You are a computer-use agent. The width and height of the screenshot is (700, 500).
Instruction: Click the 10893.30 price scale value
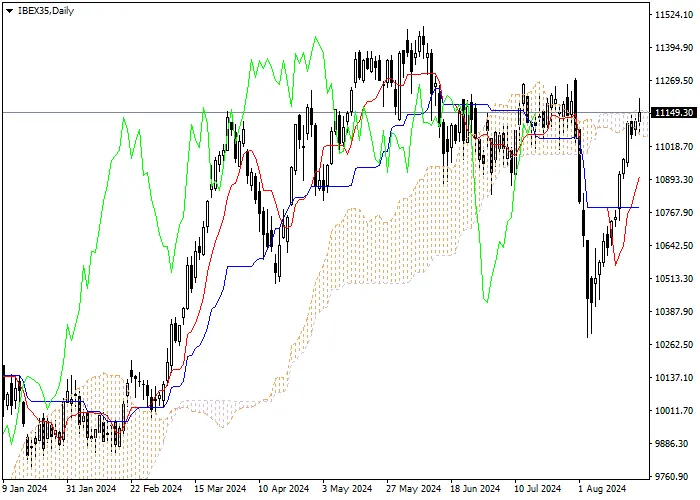(x=674, y=179)
